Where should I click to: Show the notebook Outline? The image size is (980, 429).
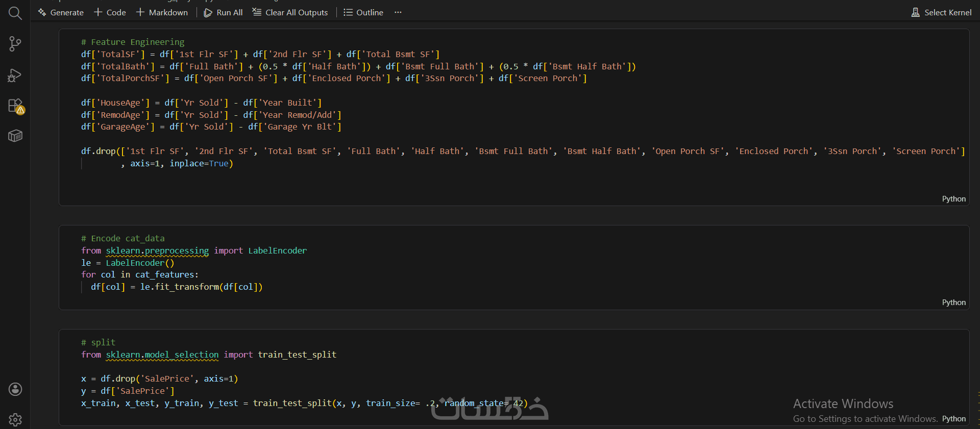point(363,12)
